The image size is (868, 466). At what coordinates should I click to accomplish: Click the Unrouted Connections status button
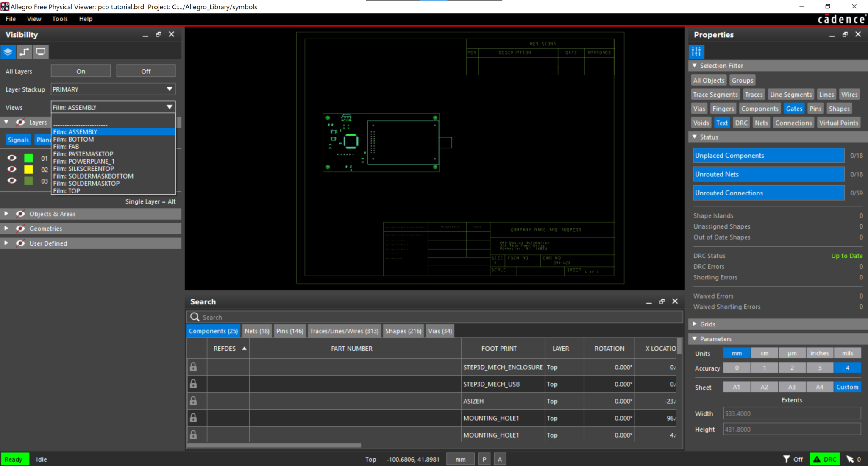coord(768,193)
